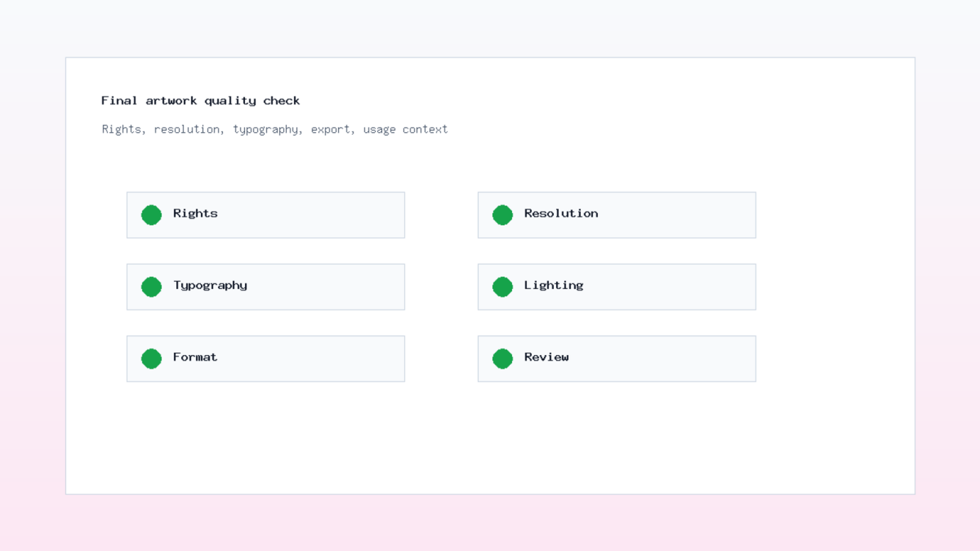Screen dimensions: 980x551
Task: Select the Rights label text
Action: click(x=195, y=213)
